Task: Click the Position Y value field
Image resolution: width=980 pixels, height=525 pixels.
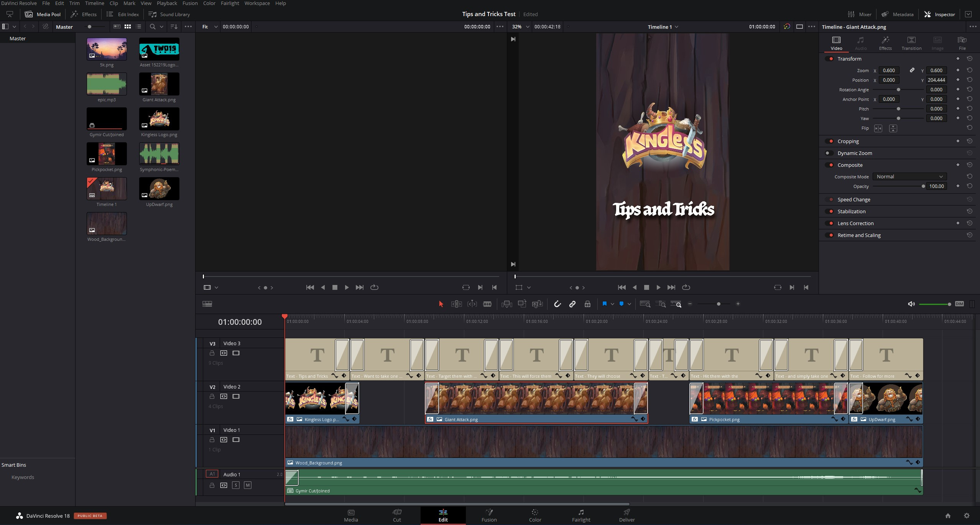Action: point(936,80)
